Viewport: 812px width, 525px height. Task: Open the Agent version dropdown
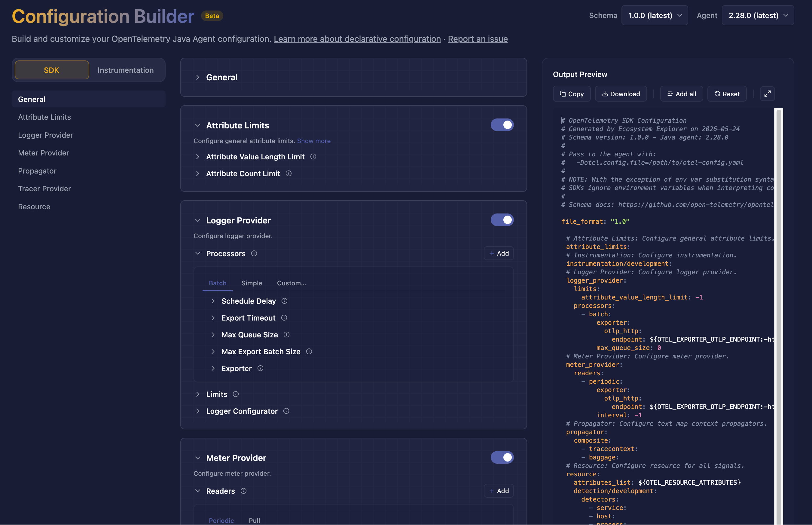click(758, 15)
